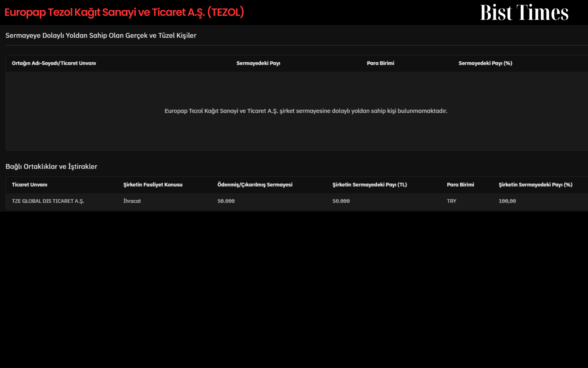Select the 100,00 share percentage cell

507,201
